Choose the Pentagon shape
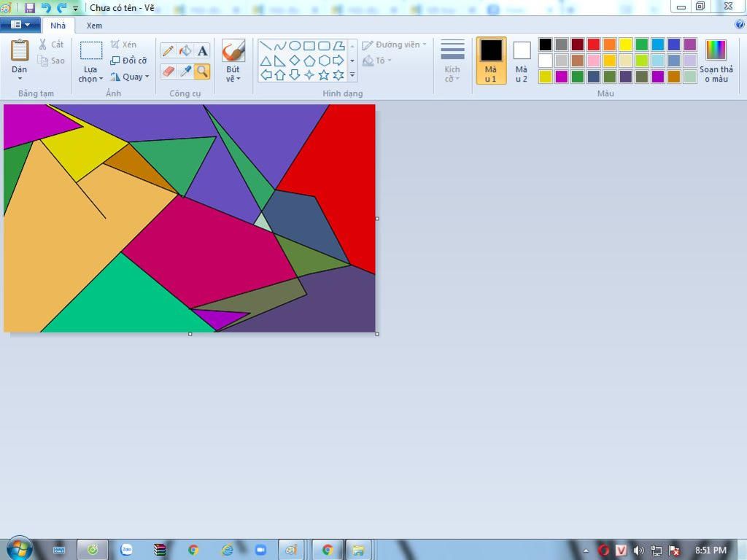 (309, 61)
